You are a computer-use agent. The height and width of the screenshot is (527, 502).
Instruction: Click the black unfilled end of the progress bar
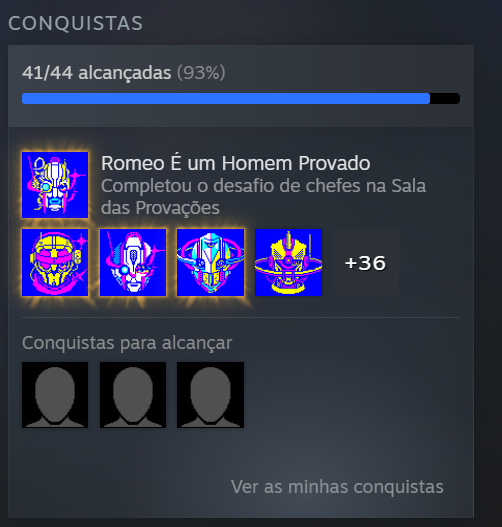click(445, 98)
